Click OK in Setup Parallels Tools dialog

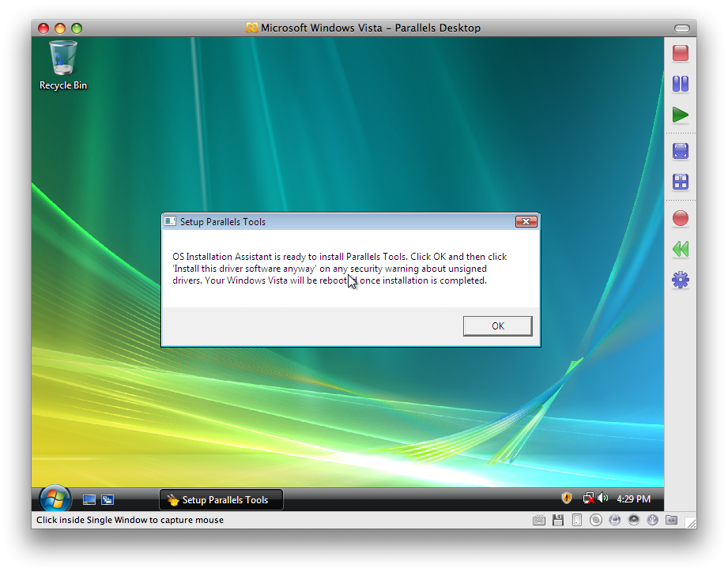click(498, 326)
